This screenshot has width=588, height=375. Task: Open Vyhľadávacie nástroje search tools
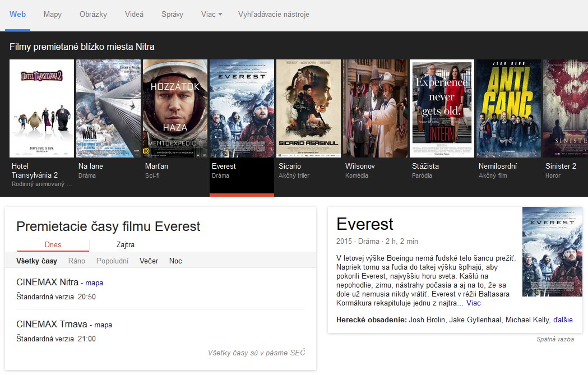(274, 14)
